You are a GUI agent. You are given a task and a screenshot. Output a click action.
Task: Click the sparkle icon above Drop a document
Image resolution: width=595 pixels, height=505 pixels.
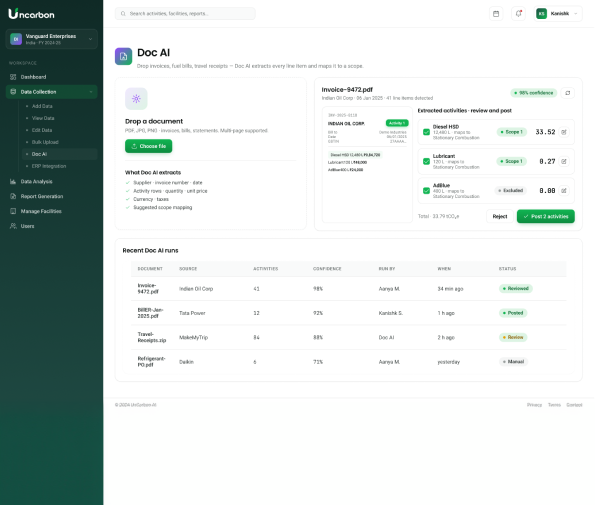click(x=136, y=99)
